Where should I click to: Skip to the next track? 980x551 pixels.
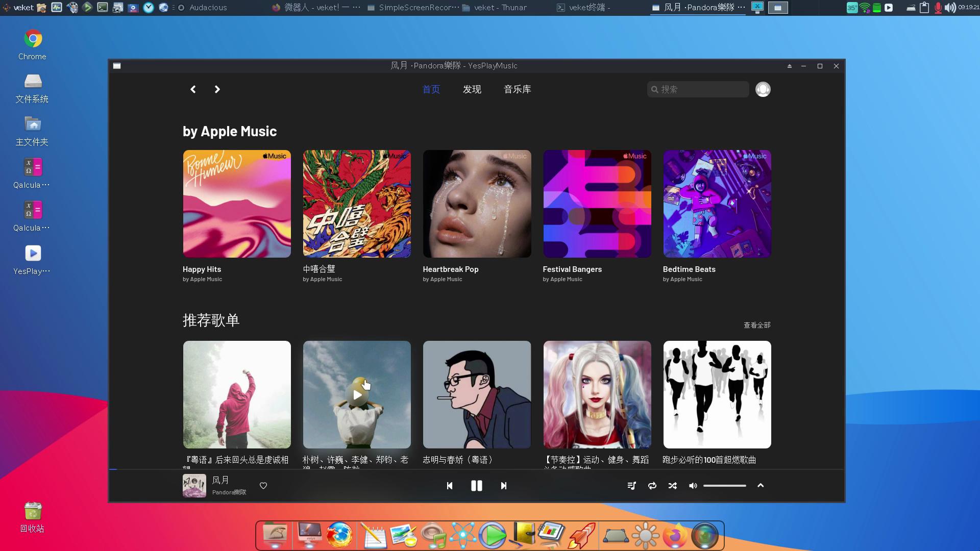(x=504, y=486)
